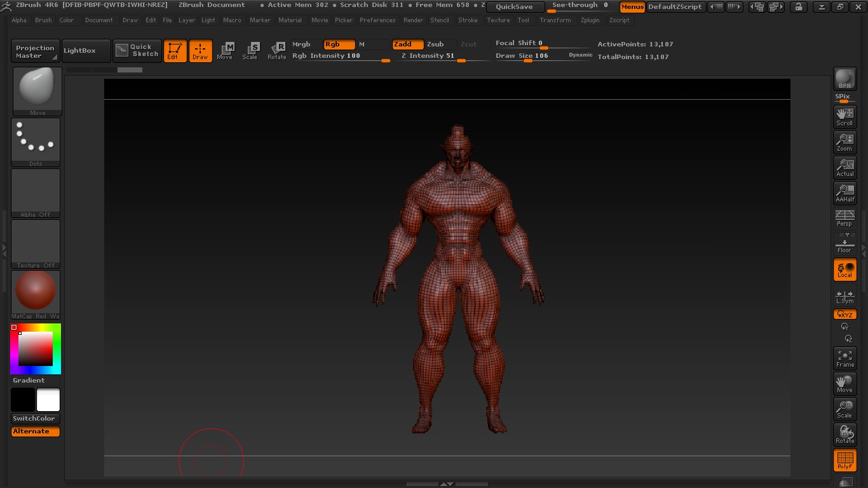Image resolution: width=868 pixels, height=488 pixels.
Task: Click the BPR render icon
Action: 844,79
